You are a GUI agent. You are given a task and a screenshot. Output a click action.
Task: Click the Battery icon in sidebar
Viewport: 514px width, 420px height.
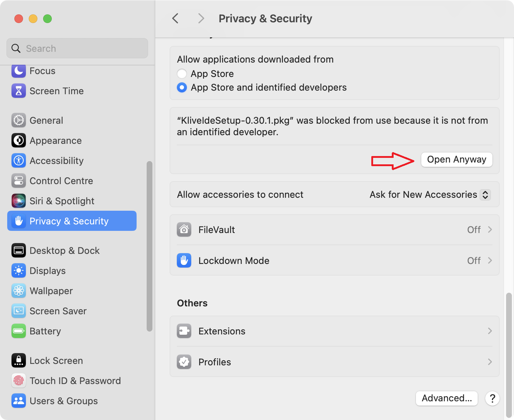[x=19, y=331]
